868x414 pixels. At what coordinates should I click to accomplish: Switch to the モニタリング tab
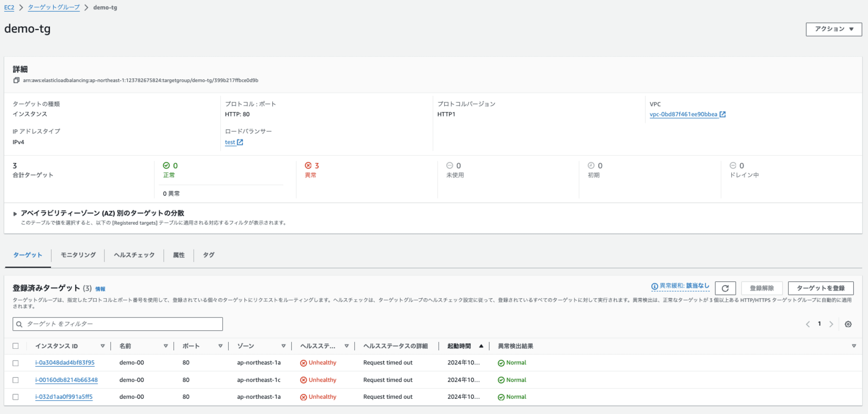pyautogui.click(x=78, y=255)
